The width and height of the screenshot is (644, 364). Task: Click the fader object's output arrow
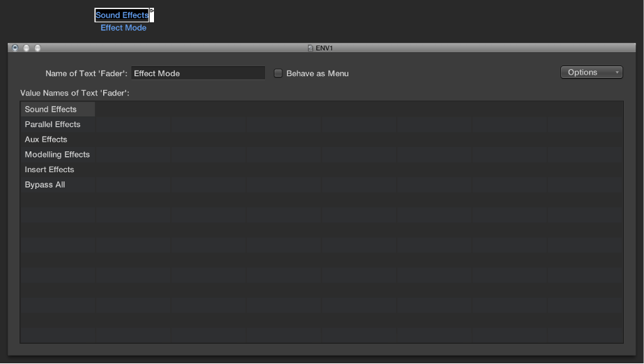(x=151, y=10)
